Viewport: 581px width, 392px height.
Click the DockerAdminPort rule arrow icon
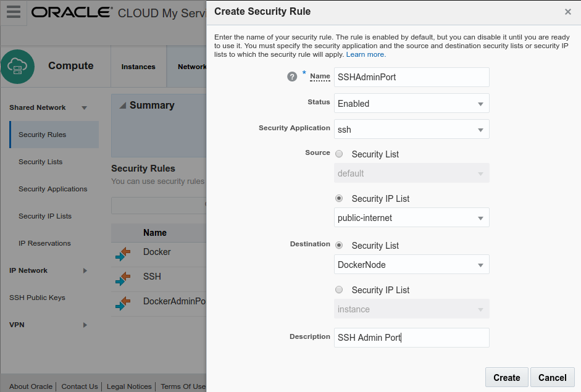pos(123,303)
